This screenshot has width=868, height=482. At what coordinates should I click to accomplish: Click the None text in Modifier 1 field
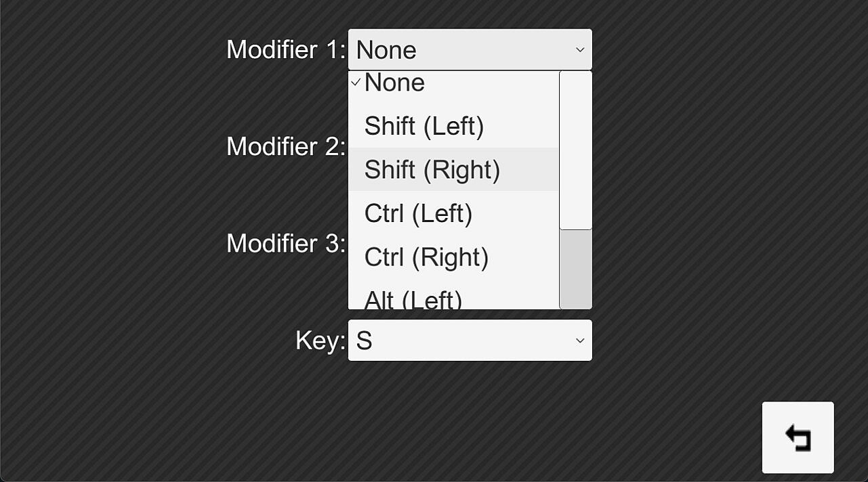386,50
